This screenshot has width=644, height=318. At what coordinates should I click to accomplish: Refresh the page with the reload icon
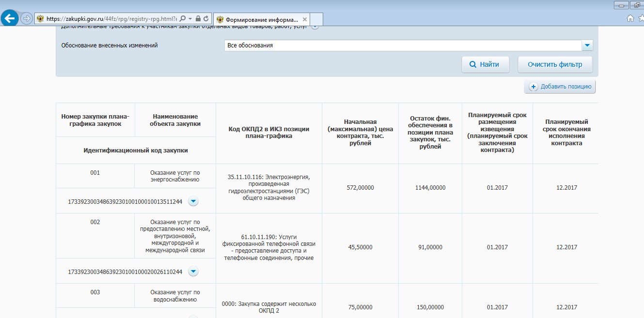click(206, 18)
